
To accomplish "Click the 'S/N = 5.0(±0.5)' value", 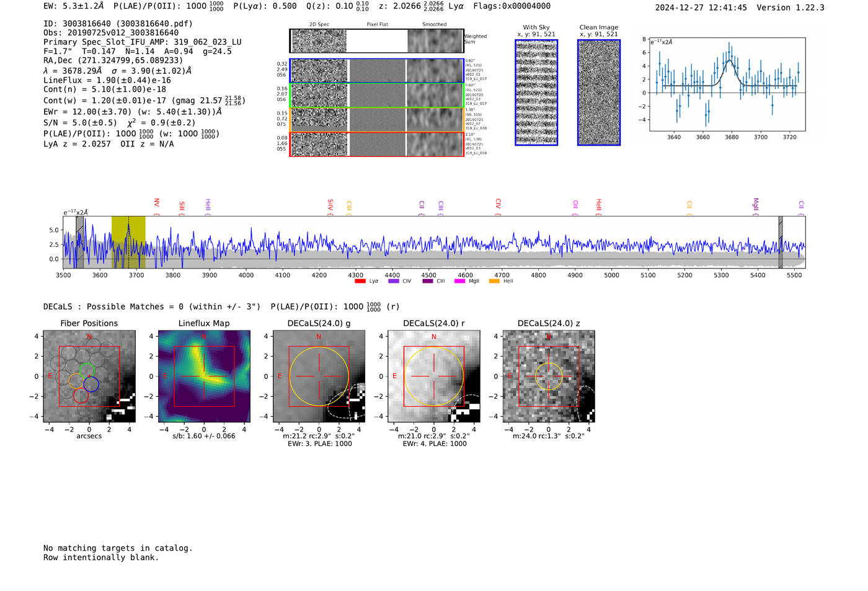I will pyautogui.click(x=80, y=123).
